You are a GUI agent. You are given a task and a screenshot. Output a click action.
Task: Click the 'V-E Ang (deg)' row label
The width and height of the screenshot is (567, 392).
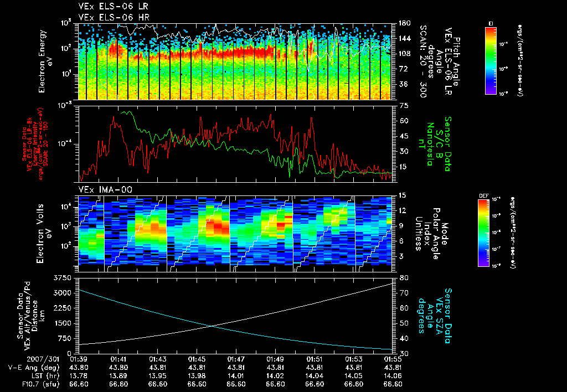34,368
